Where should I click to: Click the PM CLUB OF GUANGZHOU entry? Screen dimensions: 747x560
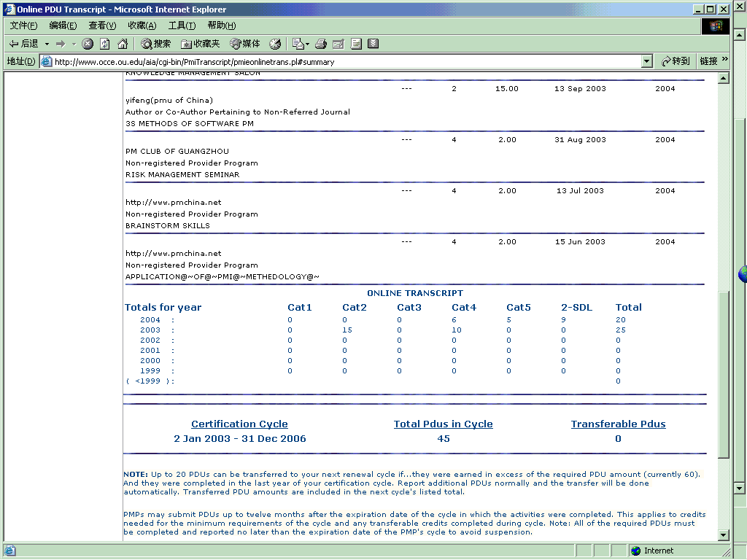pyautogui.click(x=177, y=152)
